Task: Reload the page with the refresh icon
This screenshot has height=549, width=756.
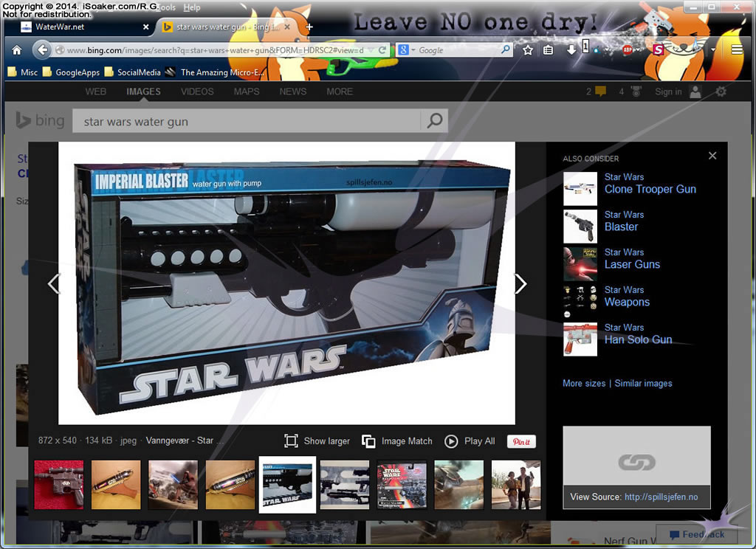Action: coord(382,49)
